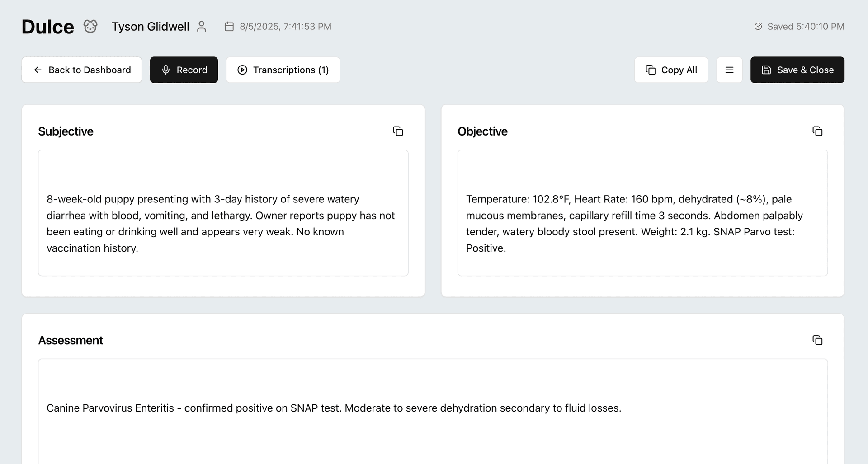The height and width of the screenshot is (464, 868).
Task: Click the visit date and time text
Action: coord(285,27)
